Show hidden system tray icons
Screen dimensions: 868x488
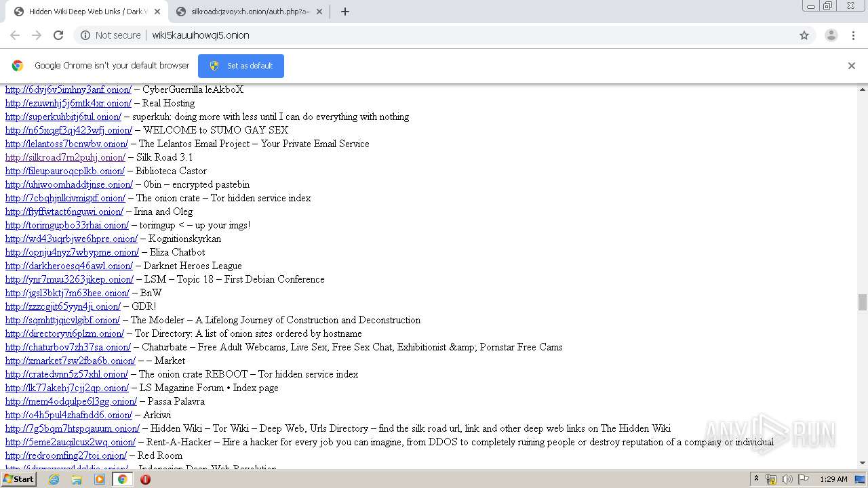click(756, 479)
